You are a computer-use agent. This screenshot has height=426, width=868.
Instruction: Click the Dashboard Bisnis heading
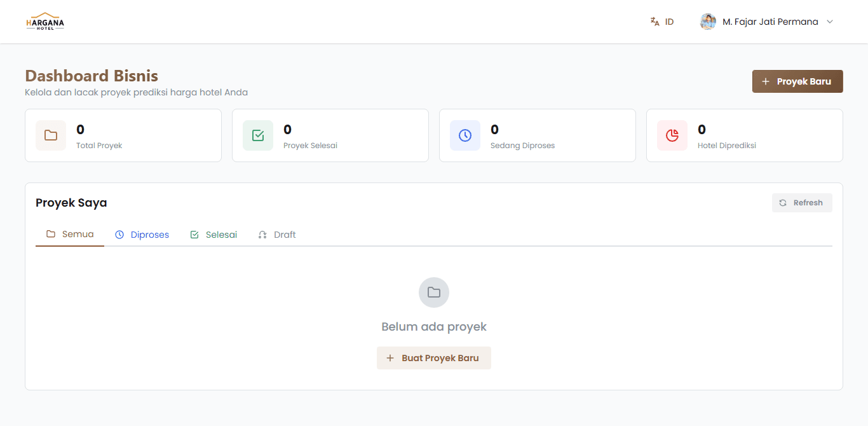(x=92, y=76)
